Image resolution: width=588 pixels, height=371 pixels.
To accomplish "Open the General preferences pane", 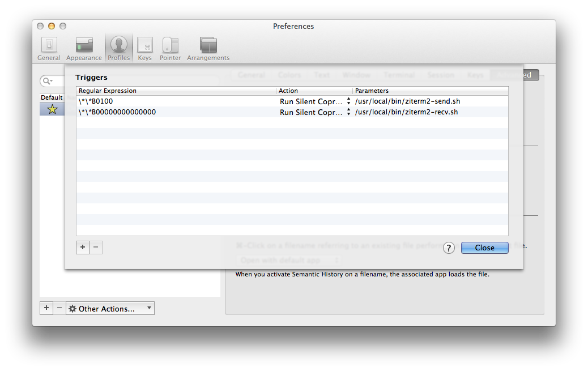I will tap(49, 48).
